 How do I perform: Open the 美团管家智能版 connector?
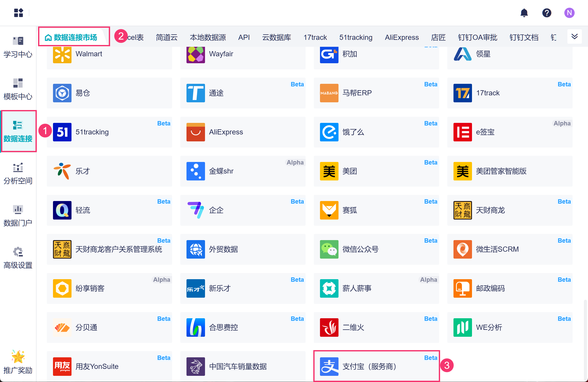pyautogui.click(x=510, y=171)
